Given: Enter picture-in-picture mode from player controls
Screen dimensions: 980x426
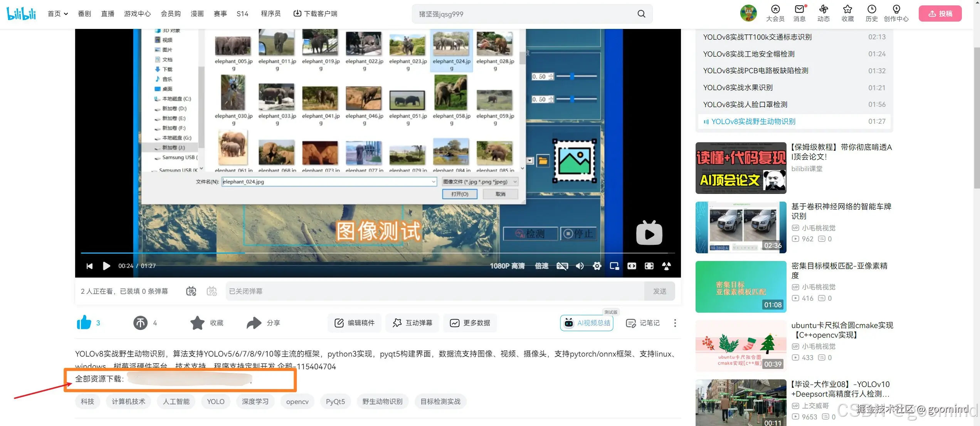Looking at the screenshot, I should tap(614, 266).
